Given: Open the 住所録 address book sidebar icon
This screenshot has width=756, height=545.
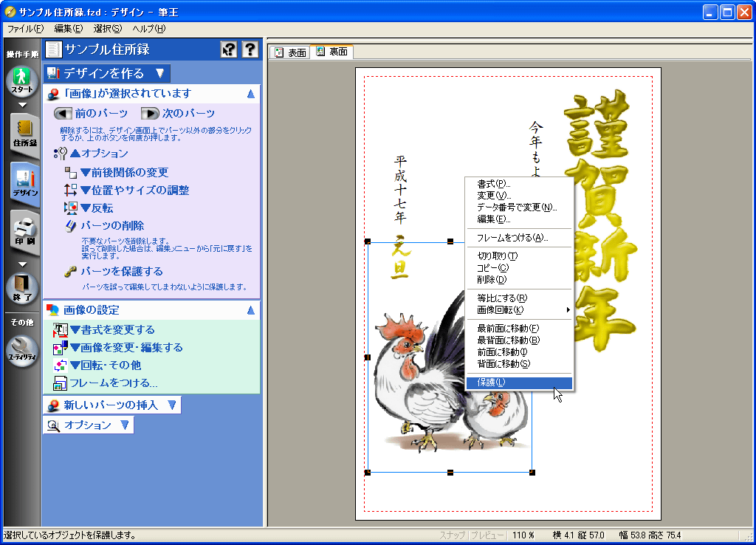Looking at the screenshot, I should coord(24,132).
